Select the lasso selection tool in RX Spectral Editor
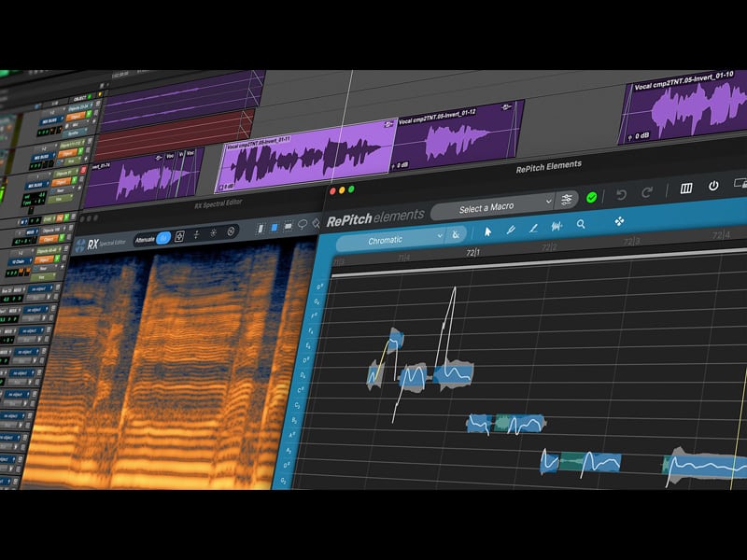The height and width of the screenshot is (560, 747). [x=301, y=224]
